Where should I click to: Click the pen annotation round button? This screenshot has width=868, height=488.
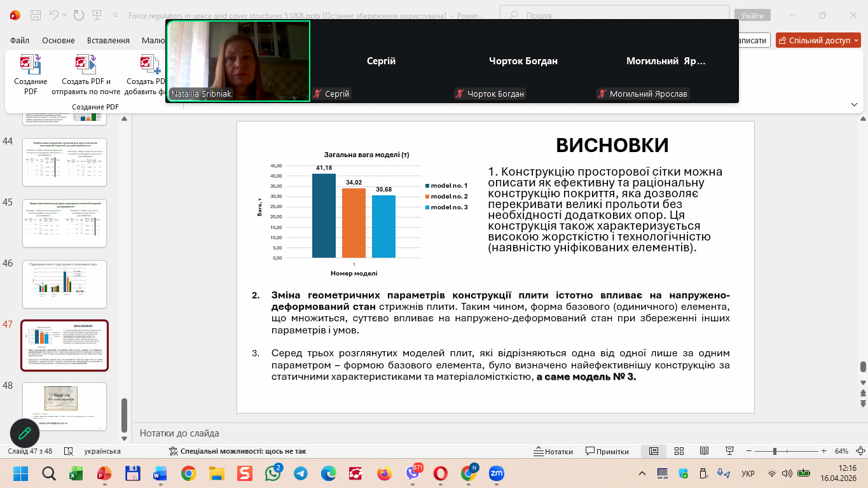click(x=25, y=434)
